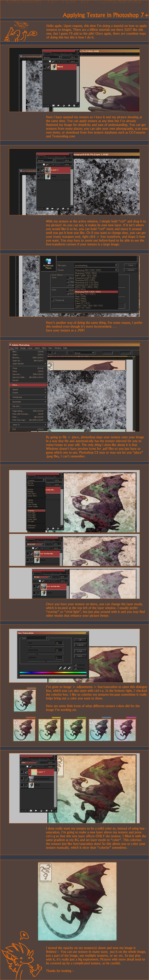149x980 pixels.
Task: Click the trash icon in Layer 1 Layers panel
Action: tap(68, 209)
